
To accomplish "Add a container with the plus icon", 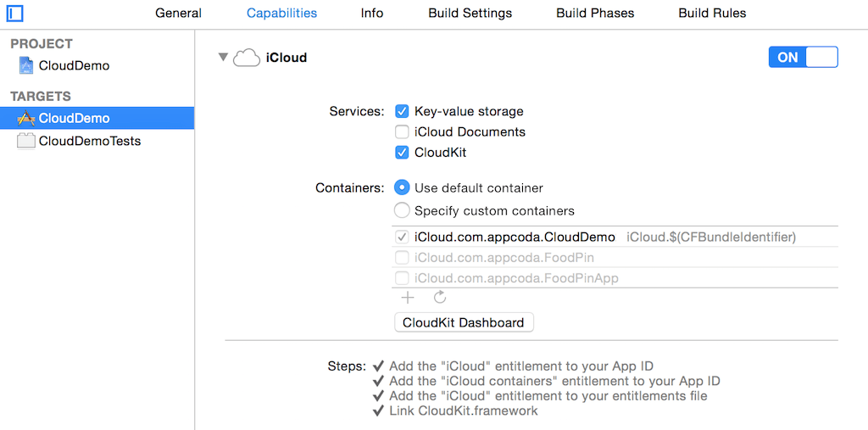I will point(408,298).
